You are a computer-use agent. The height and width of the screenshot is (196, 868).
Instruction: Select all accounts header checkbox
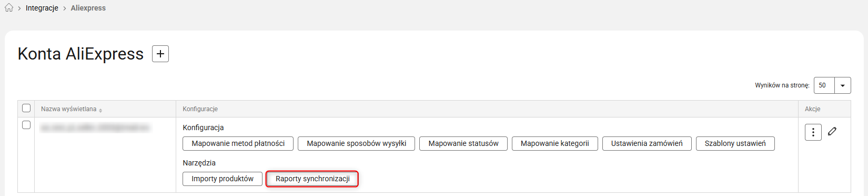pyautogui.click(x=26, y=108)
